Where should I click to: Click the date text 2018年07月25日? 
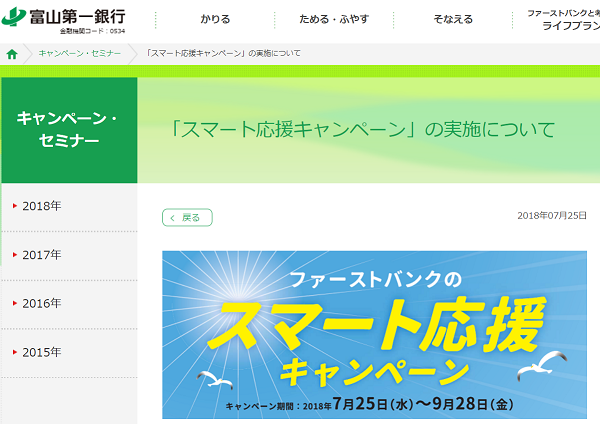tap(552, 215)
